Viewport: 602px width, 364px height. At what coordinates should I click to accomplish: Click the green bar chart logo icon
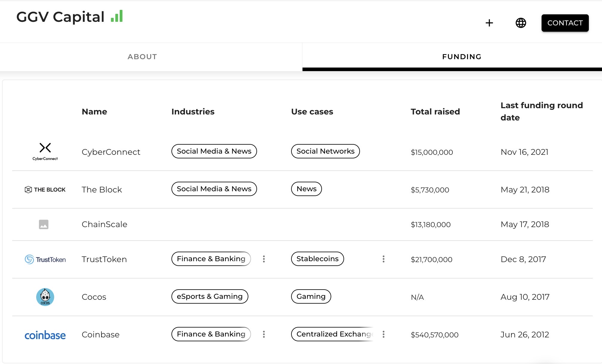[x=117, y=16]
